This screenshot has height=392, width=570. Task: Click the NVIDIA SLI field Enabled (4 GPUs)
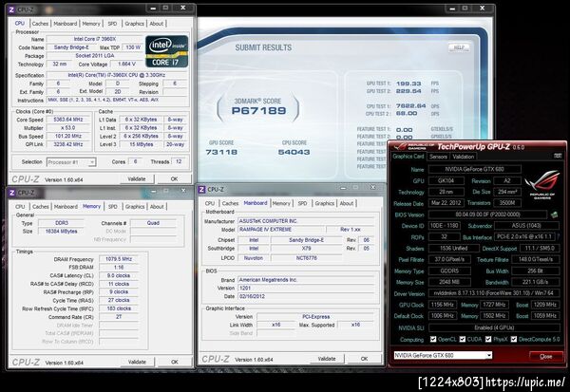(494, 327)
